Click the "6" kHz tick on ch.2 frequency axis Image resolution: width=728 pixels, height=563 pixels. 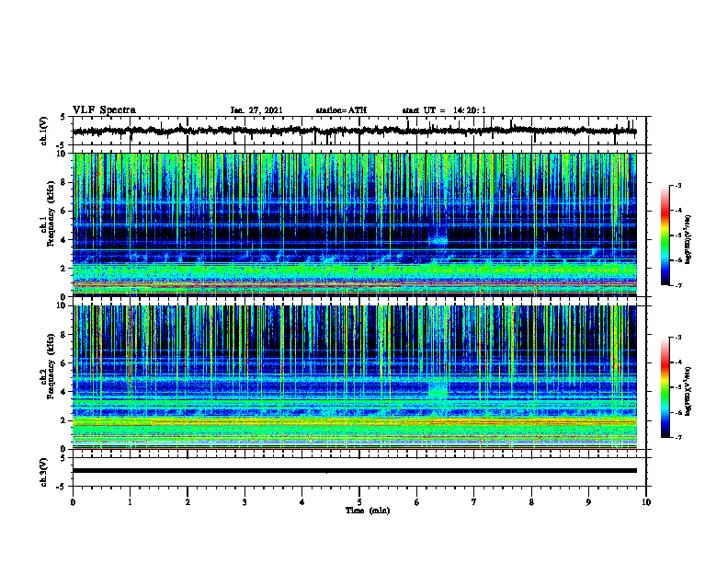pyautogui.click(x=64, y=363)
